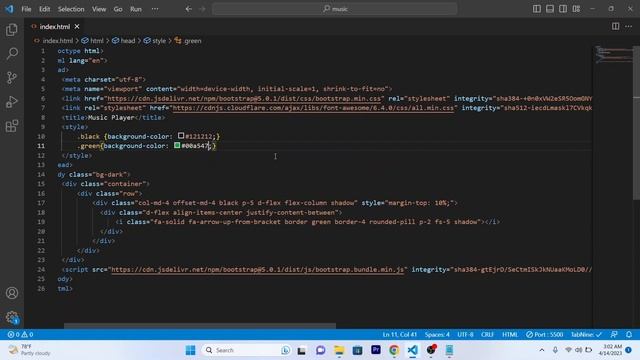Open the Manage gear icon
This screenshot has height=360, width=640.
click(12, 317)
